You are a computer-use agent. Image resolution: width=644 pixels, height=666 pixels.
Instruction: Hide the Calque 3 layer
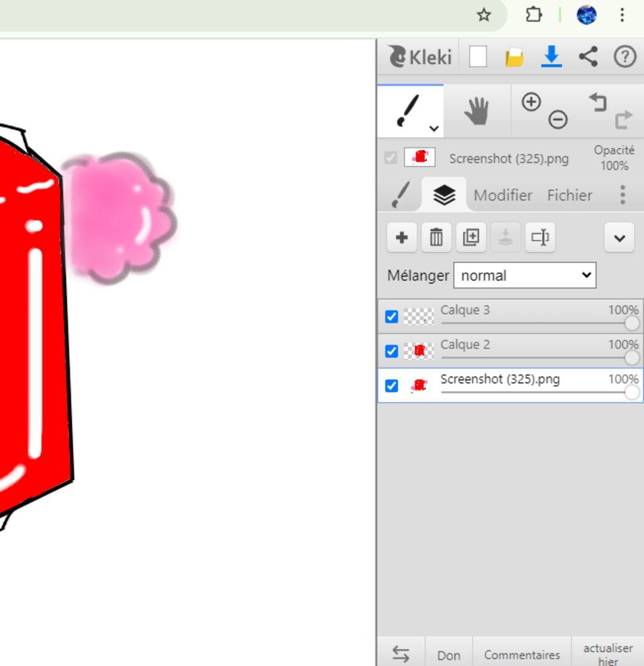click(x=391, y=316)
